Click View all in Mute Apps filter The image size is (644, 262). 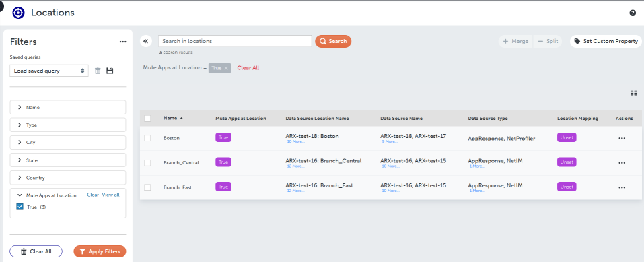pyautogui.click(x=110, y=195)
